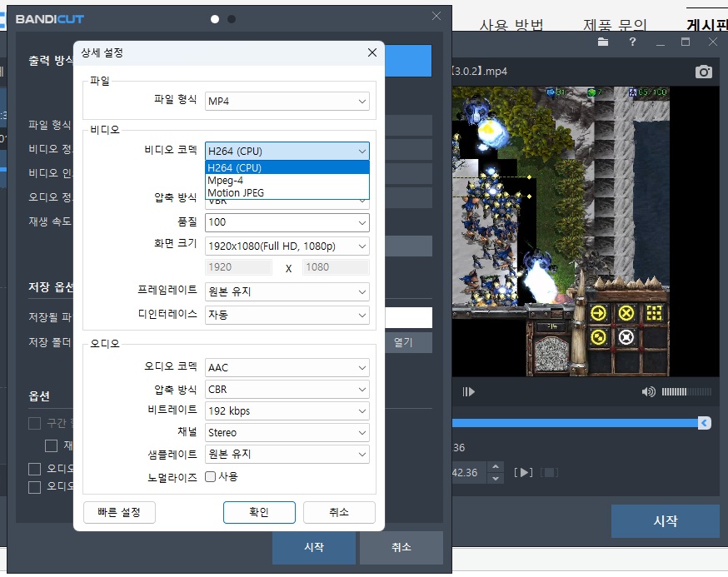Screen dimensions: 728x577
Task: Open the 비트레이트 192 kbps dropdown
Action: 287,410
